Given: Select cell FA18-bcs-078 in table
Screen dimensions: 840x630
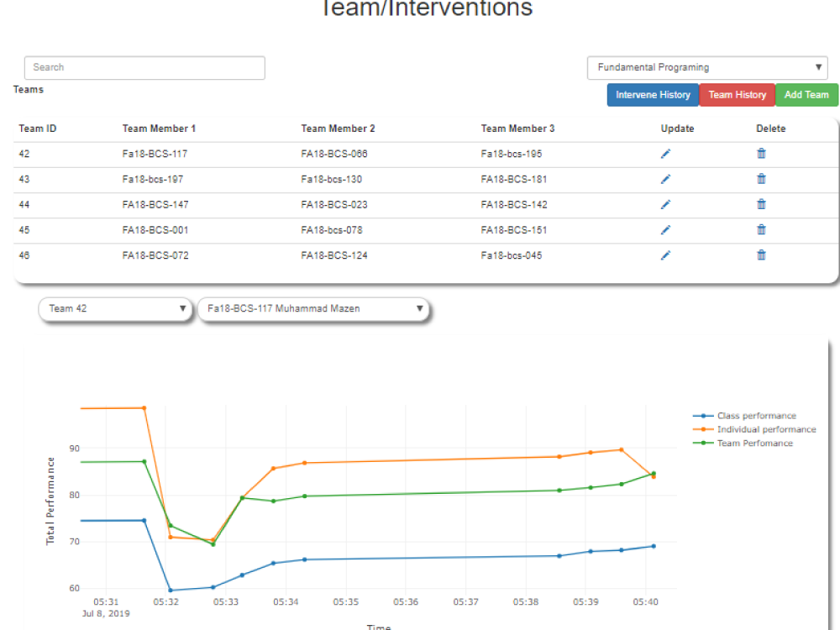Looking at the screenshot, I should [332, 230].
